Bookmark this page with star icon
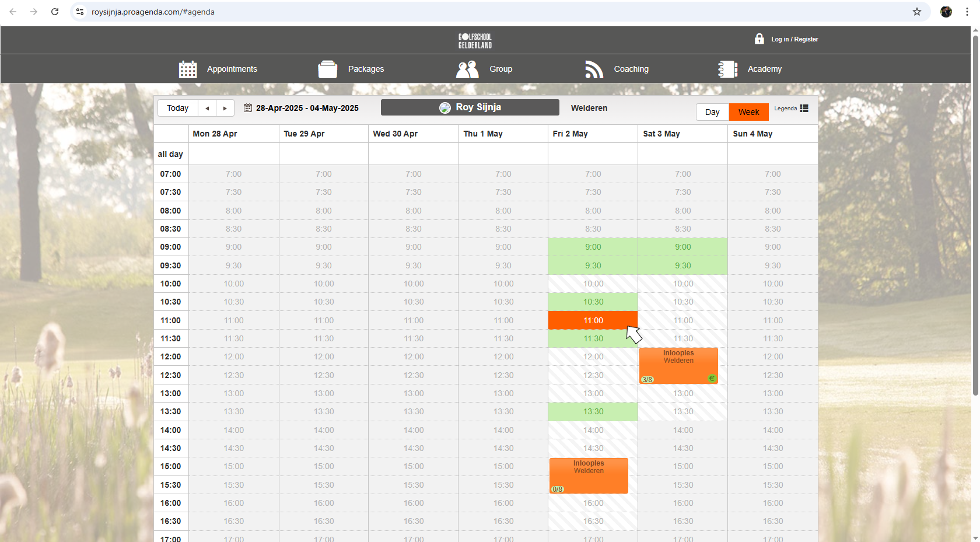 click(x=916, y=12)
